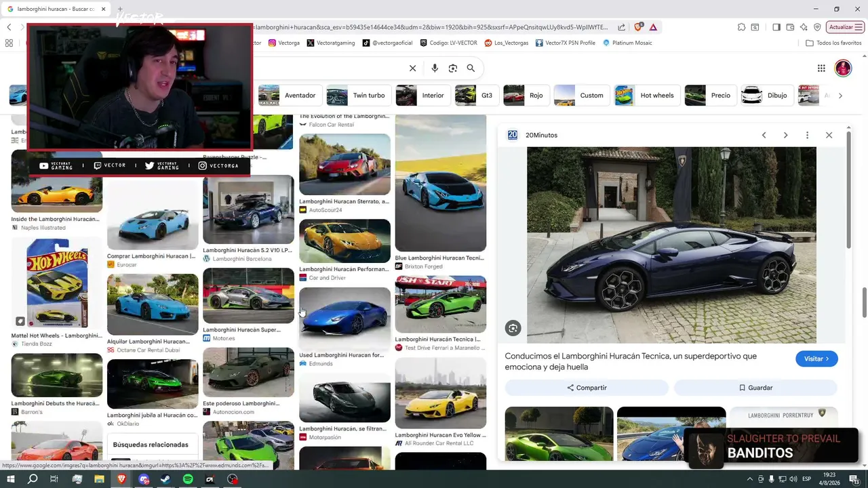Go to next image in preview panel

pos(785,135)
